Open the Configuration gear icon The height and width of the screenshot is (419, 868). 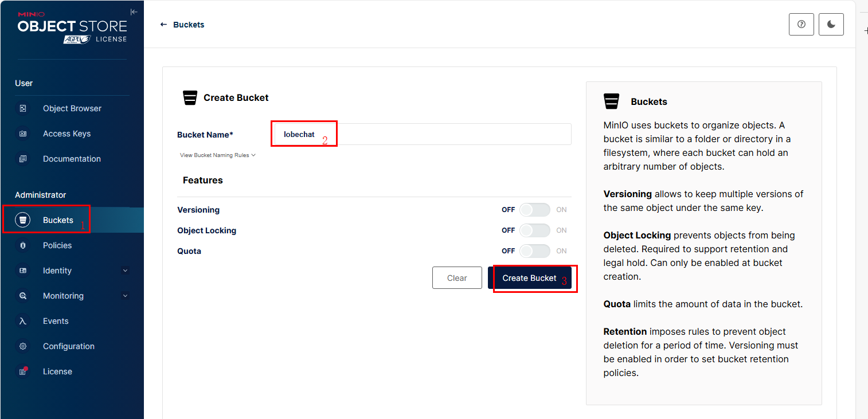point(23,346)
